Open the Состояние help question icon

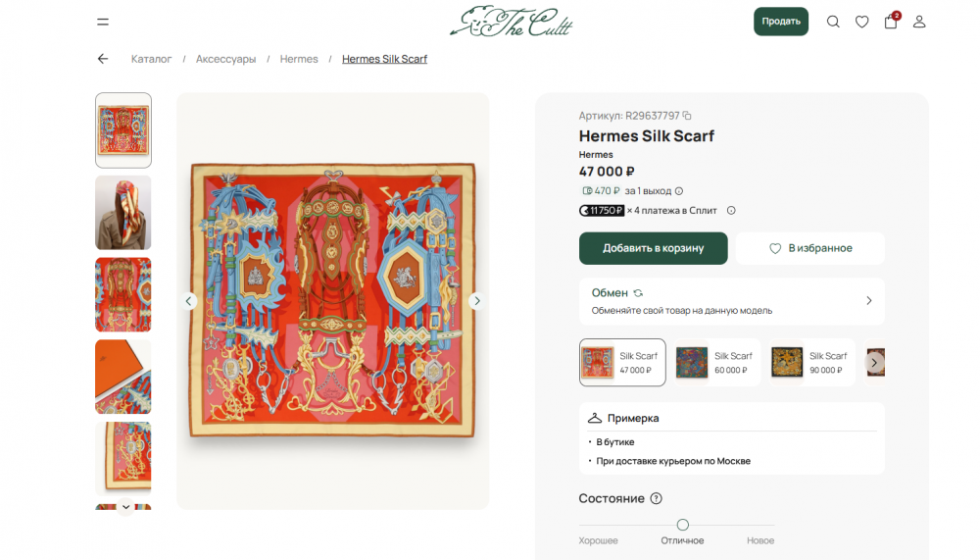tap(657, 498)
